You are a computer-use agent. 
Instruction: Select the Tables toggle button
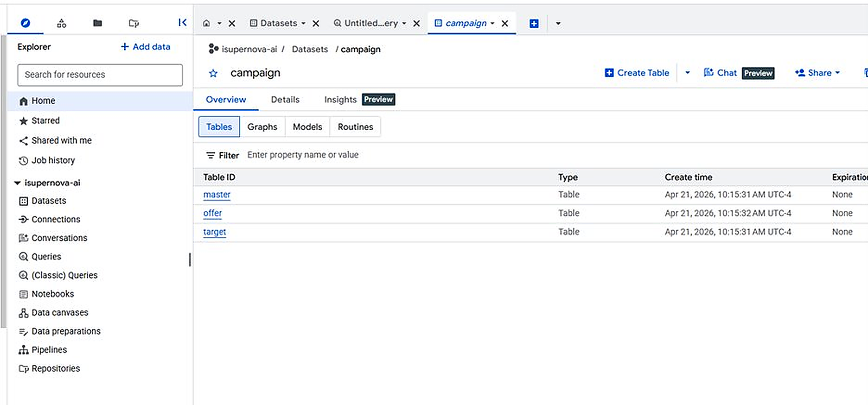219,127
